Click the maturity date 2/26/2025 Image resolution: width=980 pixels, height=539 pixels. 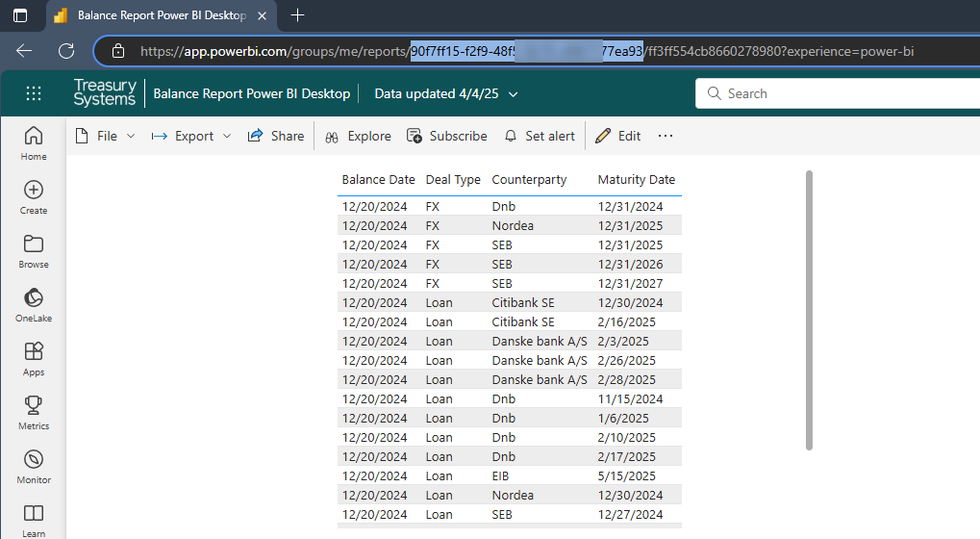(x=626, y=360)
